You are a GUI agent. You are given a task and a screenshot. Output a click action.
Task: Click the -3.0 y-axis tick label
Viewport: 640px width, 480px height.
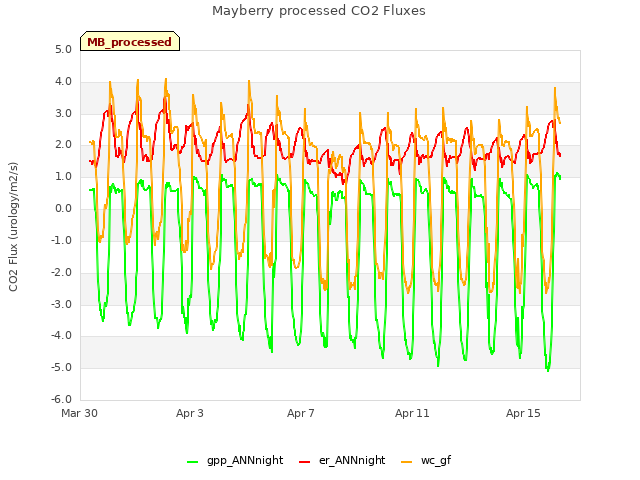pyautogui.click(x=61, y=304)
